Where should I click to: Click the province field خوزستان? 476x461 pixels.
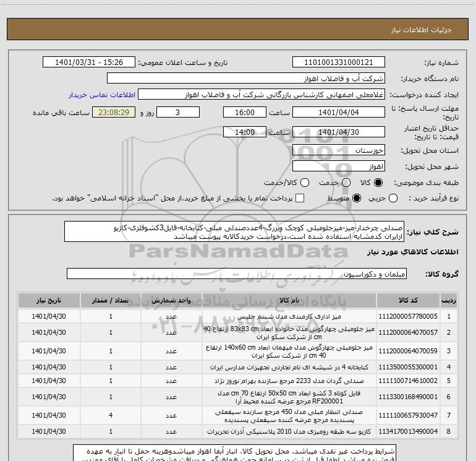[x=339, y=150]
